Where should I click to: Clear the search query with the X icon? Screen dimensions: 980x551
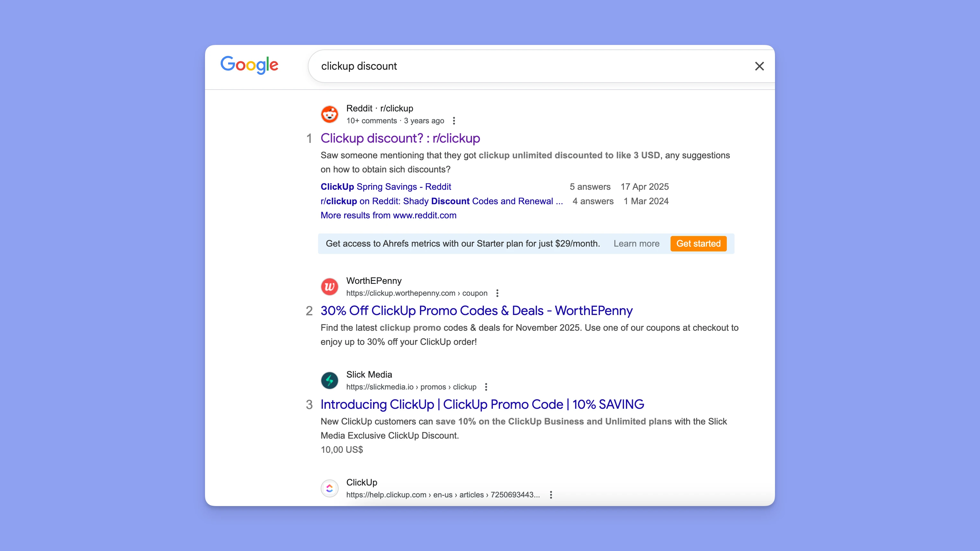tap(759, 66)
